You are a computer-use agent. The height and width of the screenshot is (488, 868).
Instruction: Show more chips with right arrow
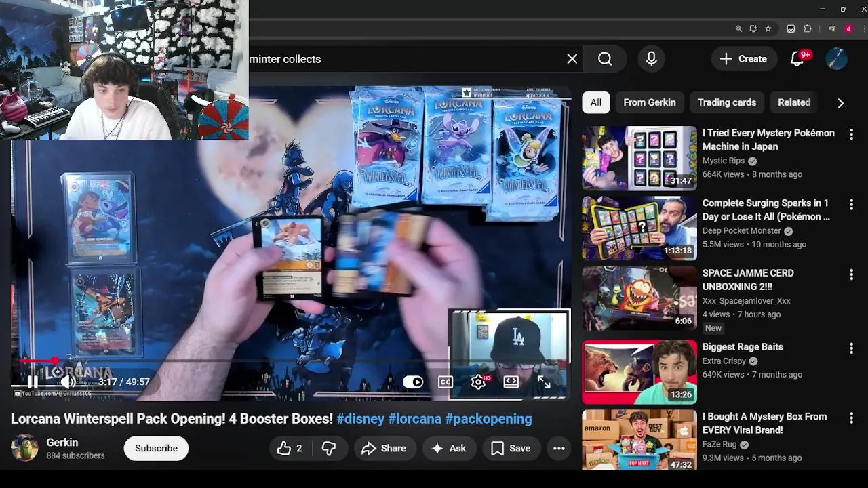click(841, 102)
